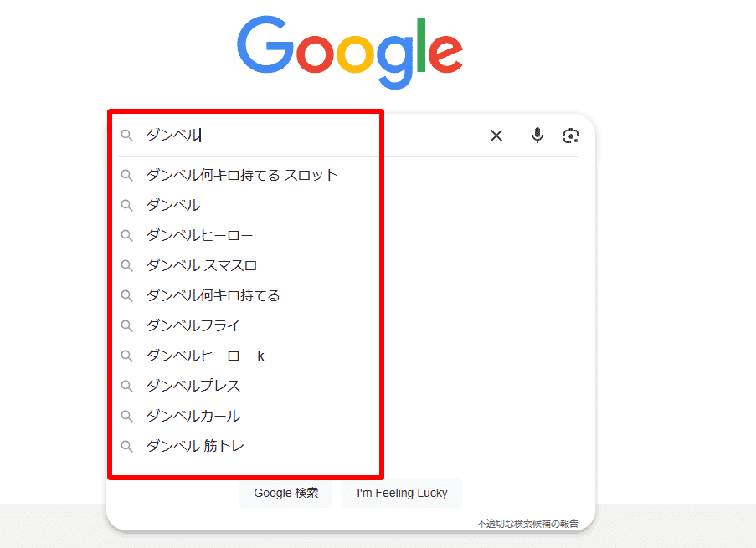Click the magnifier icon beside ダンベル 筋トレ

pos(127,446)
